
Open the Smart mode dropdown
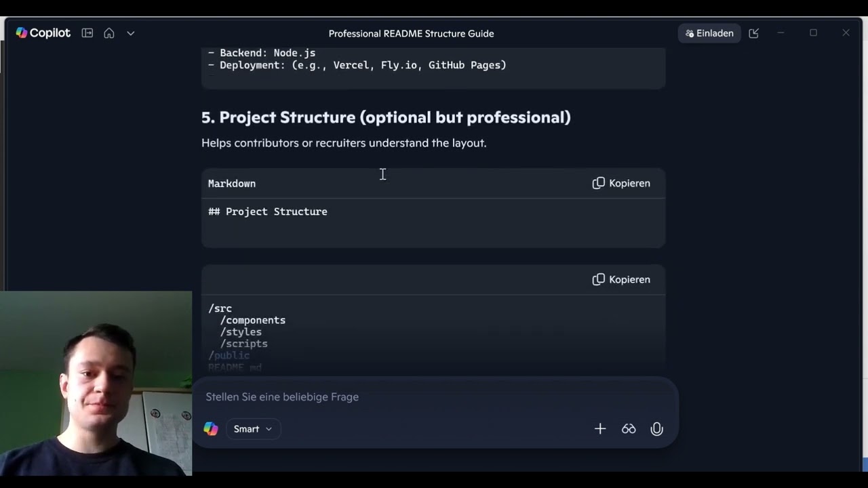(x=252, y=429)
